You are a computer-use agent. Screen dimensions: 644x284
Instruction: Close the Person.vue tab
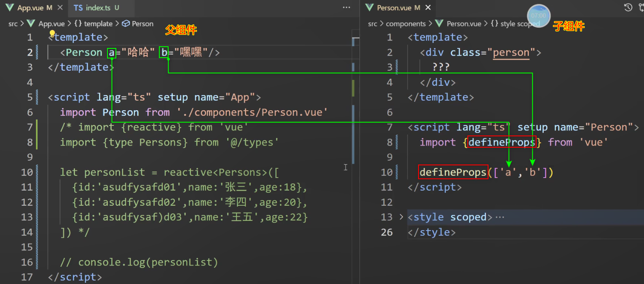(428, 7)
